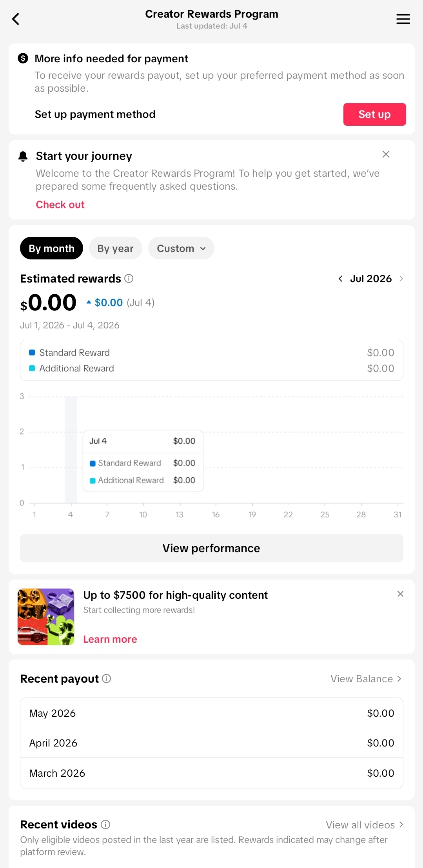Screen dimensions: 423x868
Task: Dismiss the Start your journey card
Action: [x=386, y=154]
